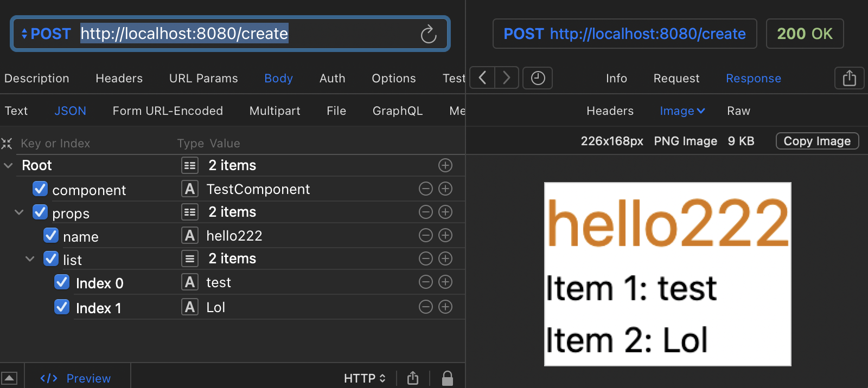Click the POST localhost:8080/create response title
This screenshot has height=388, width=868.
tap(625, 34)
